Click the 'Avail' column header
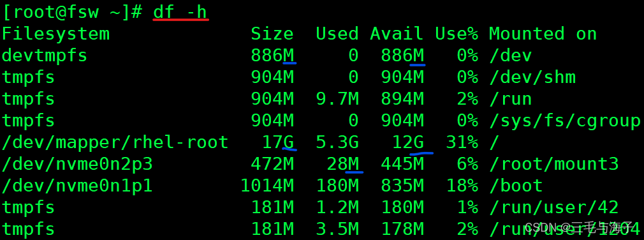The height and width of the screenshot is (240, 644). click(397, 34)
